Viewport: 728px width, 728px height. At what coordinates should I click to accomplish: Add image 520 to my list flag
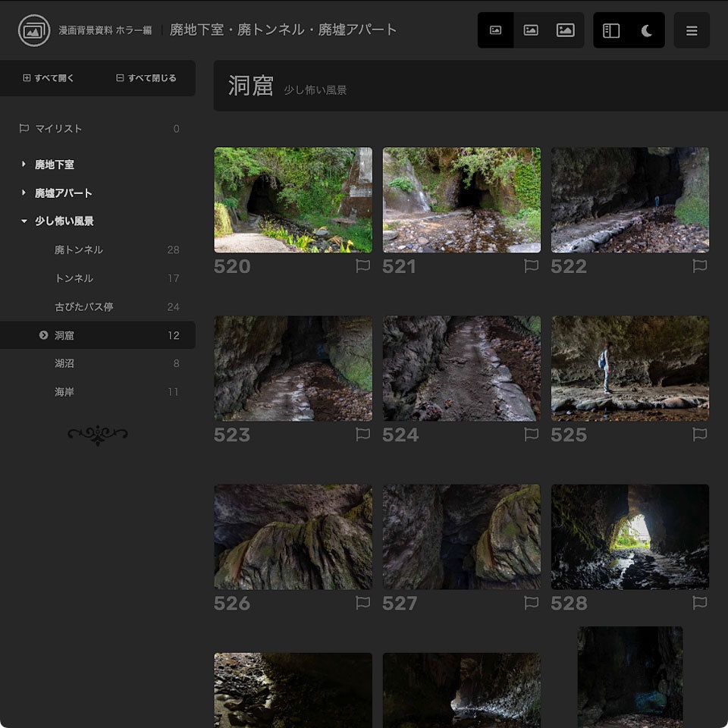click(x=362, y=266)
